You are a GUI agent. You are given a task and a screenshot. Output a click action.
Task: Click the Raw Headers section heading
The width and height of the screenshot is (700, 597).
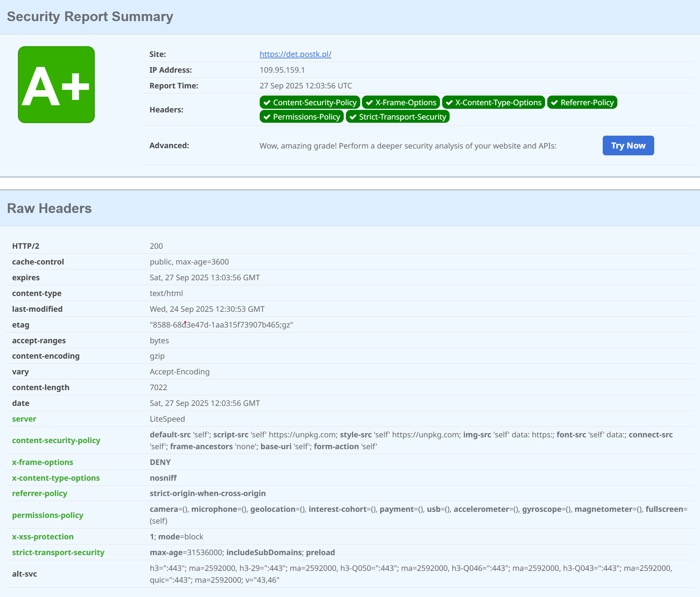pyautogui.click(x=49, y=208)
